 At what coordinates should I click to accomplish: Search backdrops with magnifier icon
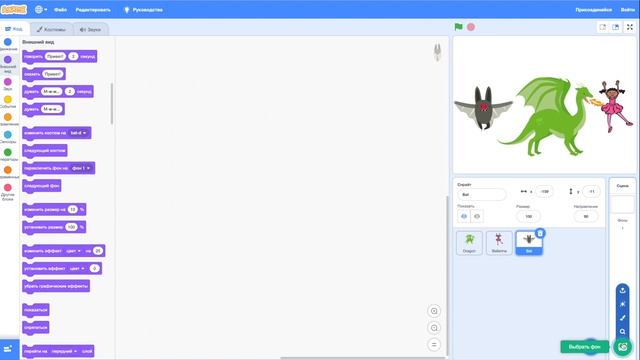[622, 332]
